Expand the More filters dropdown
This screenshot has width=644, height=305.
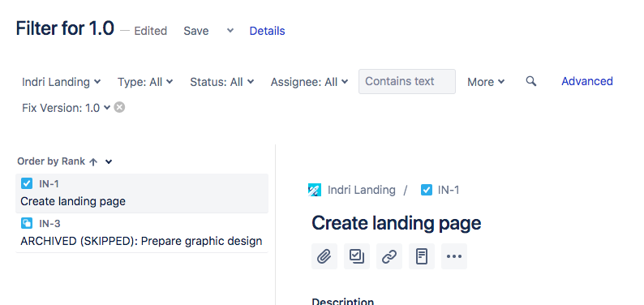[486, 82]
